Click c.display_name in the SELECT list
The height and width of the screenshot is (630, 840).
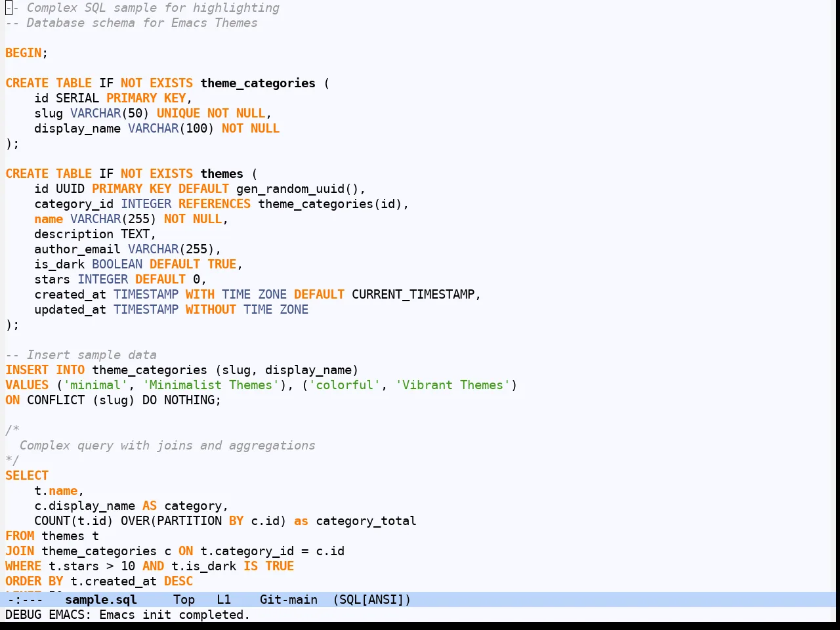85,505
